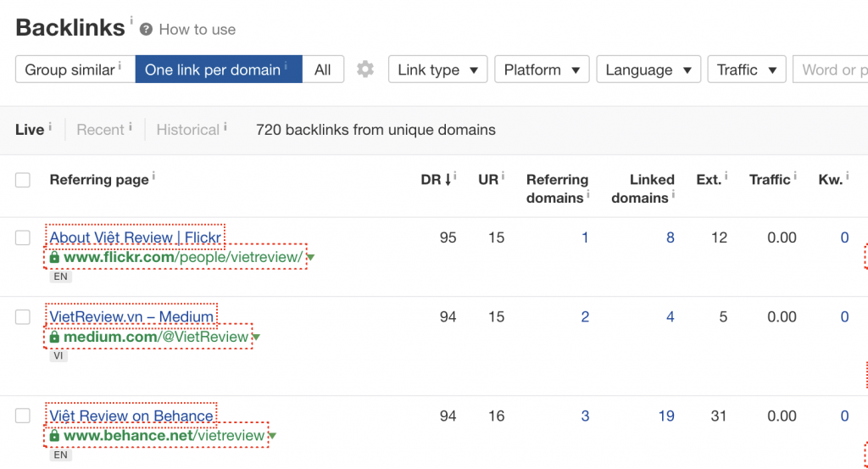This screenshot has width=868, height=469.
Task: Click keywords value 0 in Behance row
Action: pos(844,416)
